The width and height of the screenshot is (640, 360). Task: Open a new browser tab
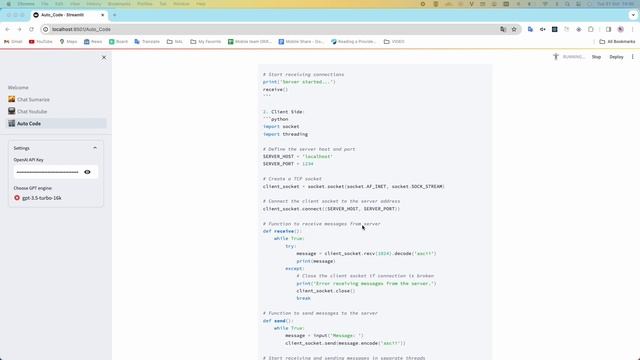tap(114, 15)
